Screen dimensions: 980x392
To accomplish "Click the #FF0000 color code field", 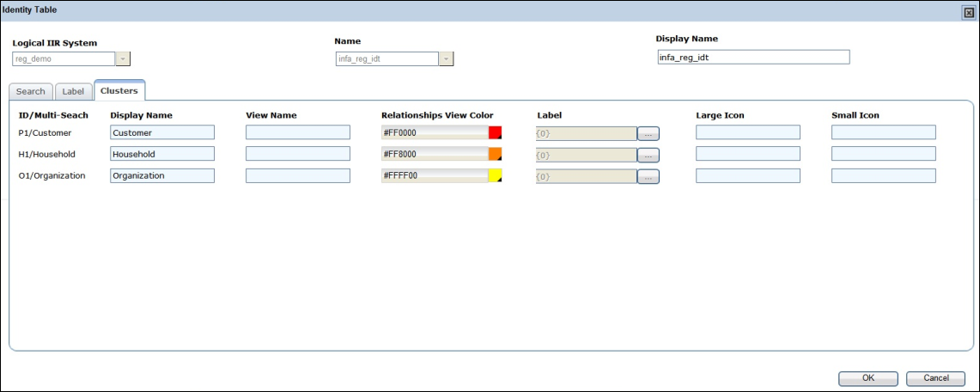I will 434,132.
